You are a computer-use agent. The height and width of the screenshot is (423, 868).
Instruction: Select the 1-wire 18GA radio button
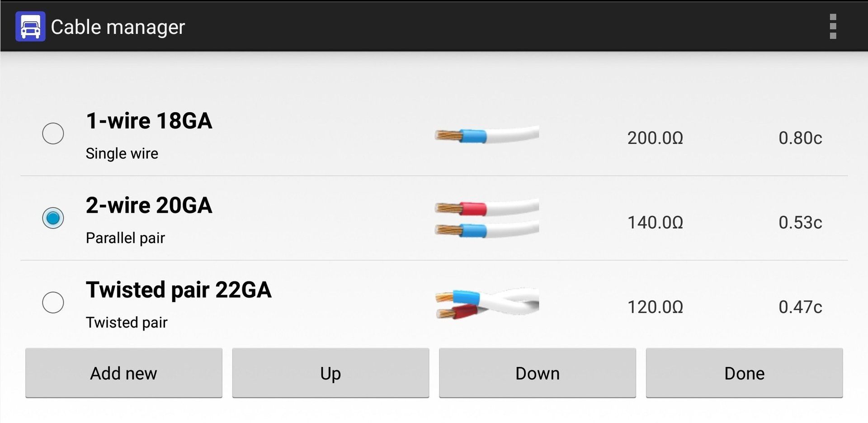point(53,133)
